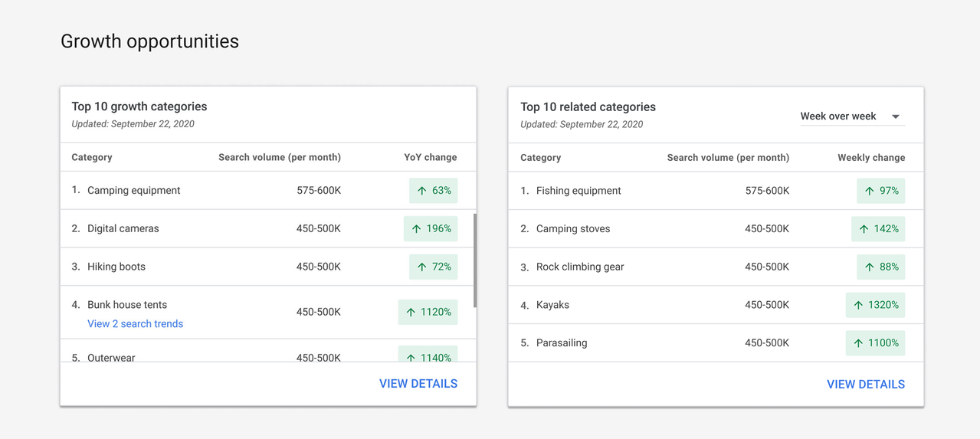This screenshot has width=980, height=439.
Task: Click View Details in growth categories card
Action: 418,384
